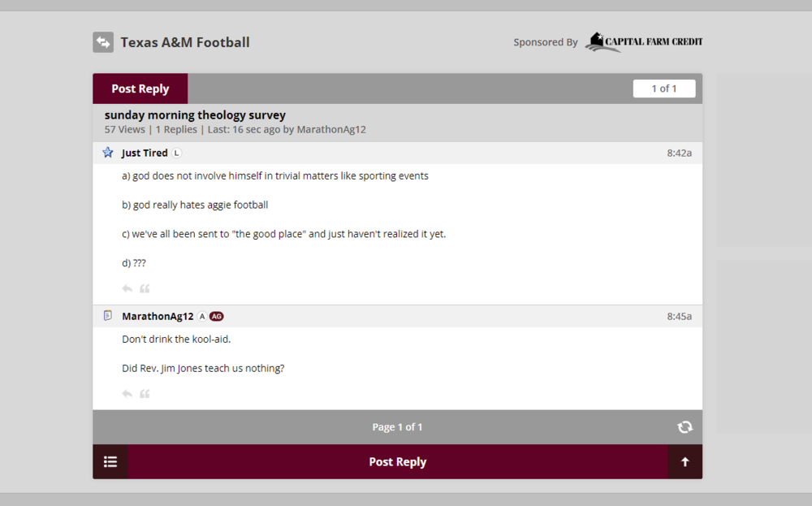Click the A badge next to MarathonAg12
The height and width of the screenshot is (506, 812).
coord(202,316)
